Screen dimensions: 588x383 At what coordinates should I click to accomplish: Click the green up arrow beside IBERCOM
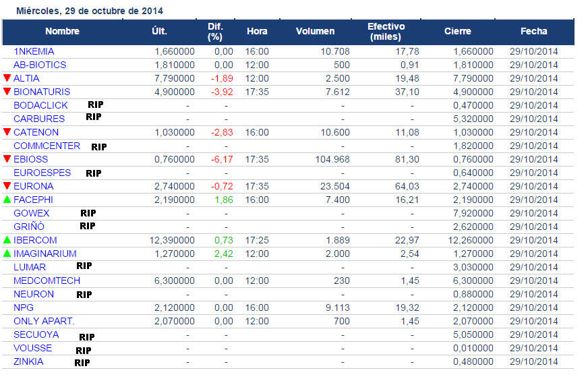coord(7,240)
